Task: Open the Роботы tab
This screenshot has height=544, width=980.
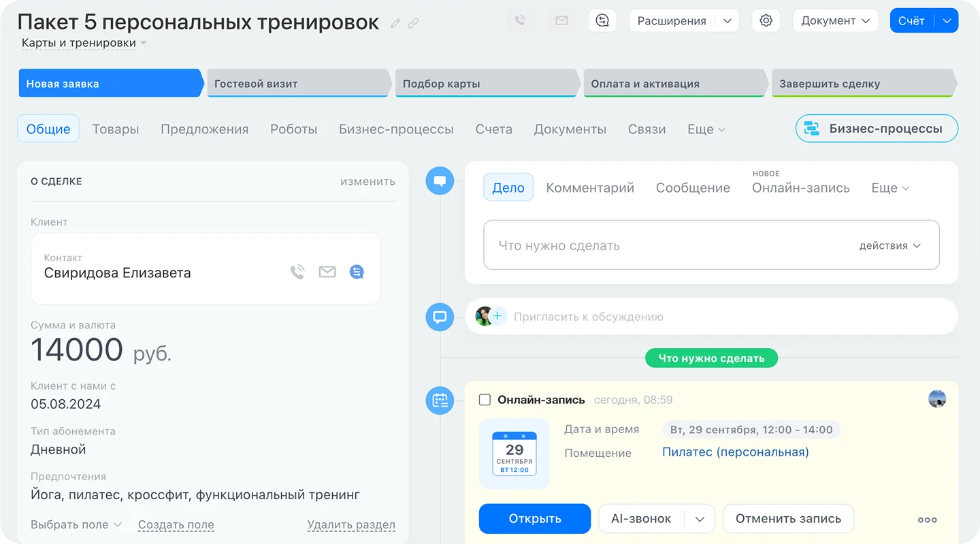Action: coord(294,129)
